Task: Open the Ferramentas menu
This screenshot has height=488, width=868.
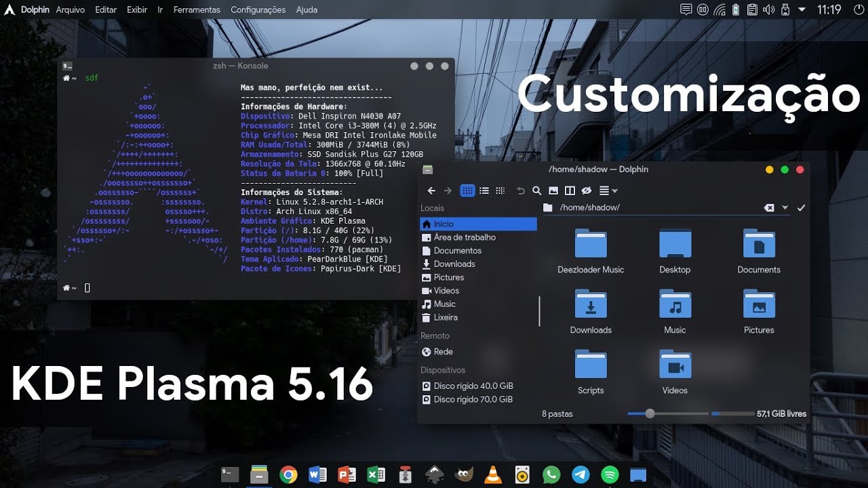Action: 197,9
